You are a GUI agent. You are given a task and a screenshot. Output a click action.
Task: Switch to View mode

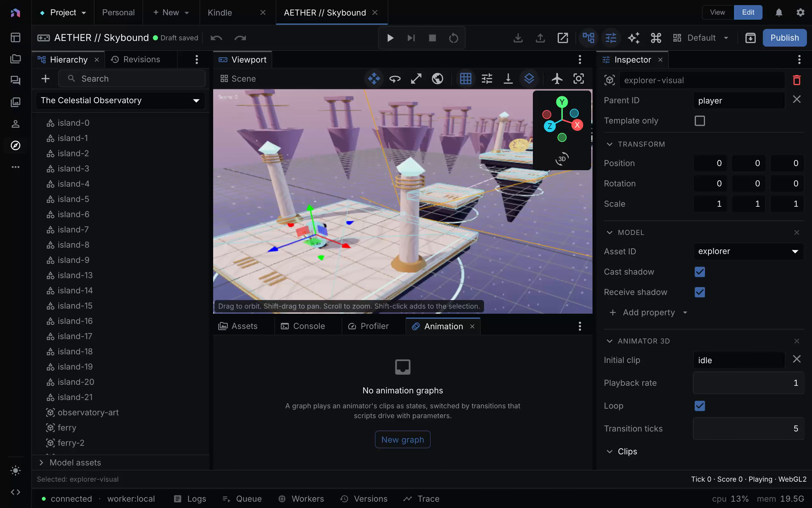click(717, 12)
